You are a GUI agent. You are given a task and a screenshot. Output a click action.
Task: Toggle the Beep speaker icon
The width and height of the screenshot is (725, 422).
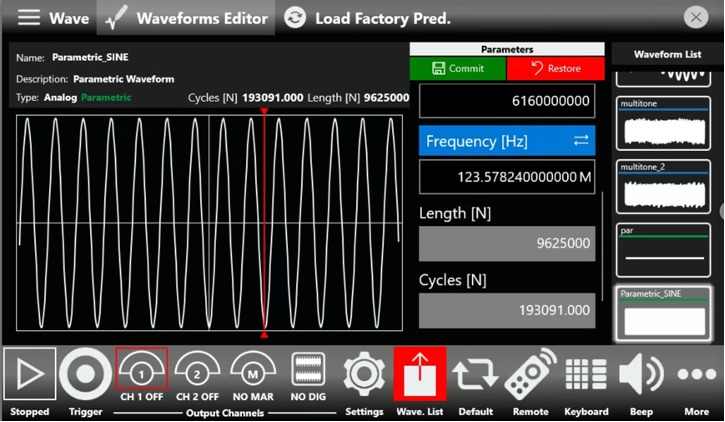(641, 375)
